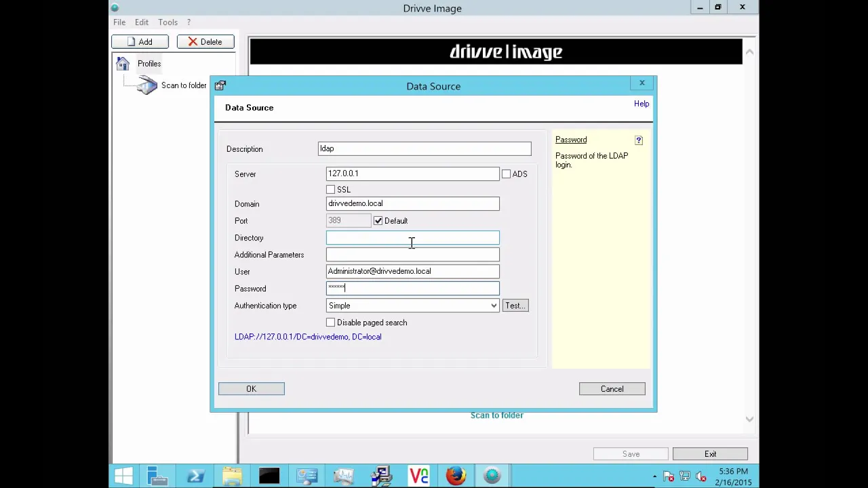Click the scrollbar down arrow in main panel
The image size is (868, 488).
pyautogui.click(x=749, y=420)
